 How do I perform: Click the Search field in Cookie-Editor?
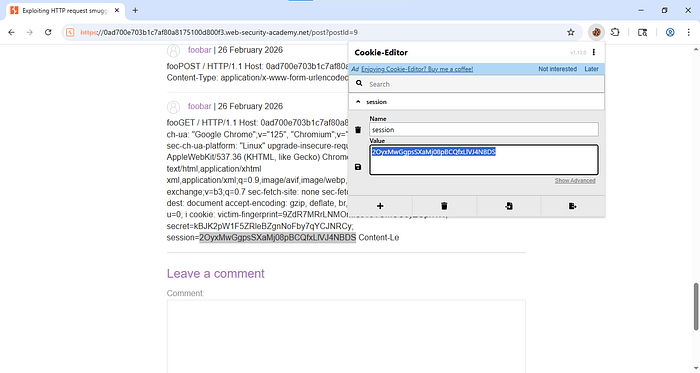[x=476, y=84]
